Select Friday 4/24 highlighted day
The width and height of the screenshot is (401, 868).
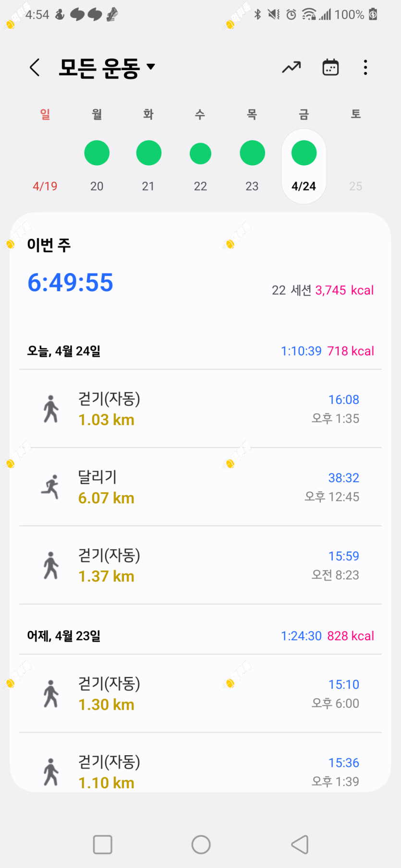point(304,166)
